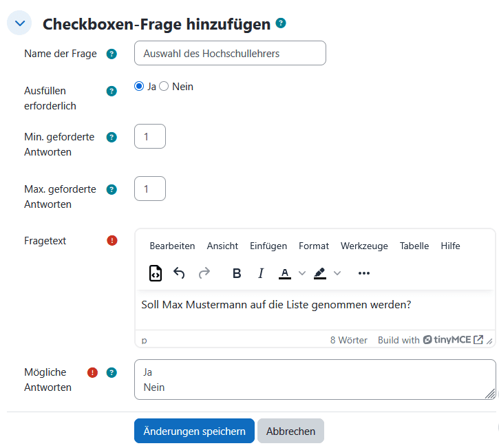Screen dimensions: 499x448
Task: Click the Max. geforderte Antworten field
Action: click(150, 189)
